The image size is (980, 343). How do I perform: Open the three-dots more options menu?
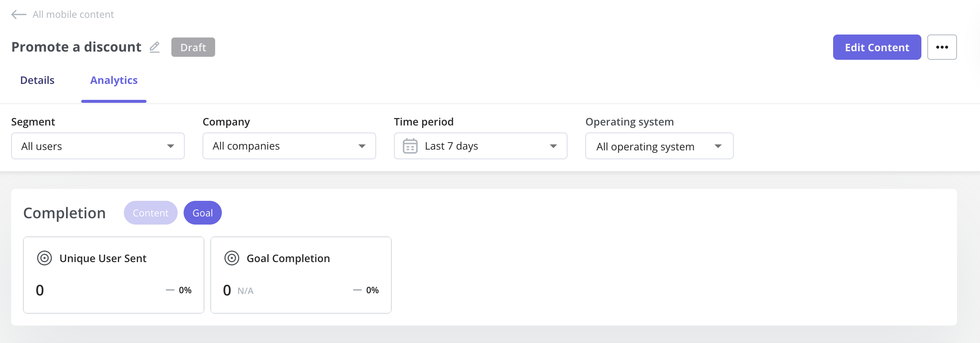(x=941, y=47)
